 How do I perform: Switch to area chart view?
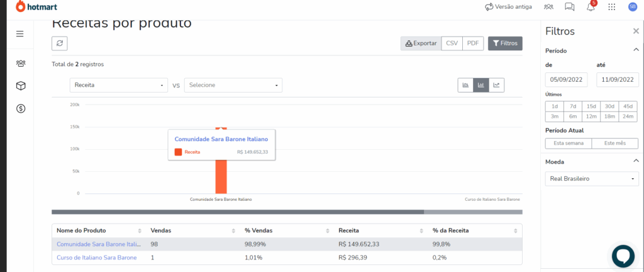pos(466,85)
